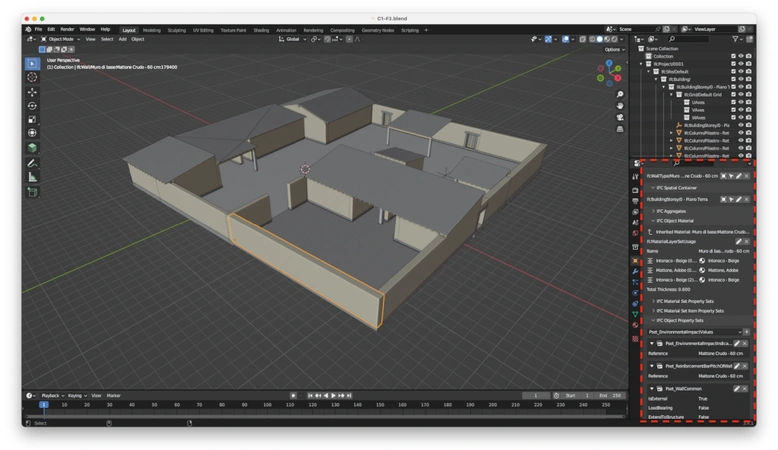Open the Modifiers wrench tab icon

pos(635,271)
